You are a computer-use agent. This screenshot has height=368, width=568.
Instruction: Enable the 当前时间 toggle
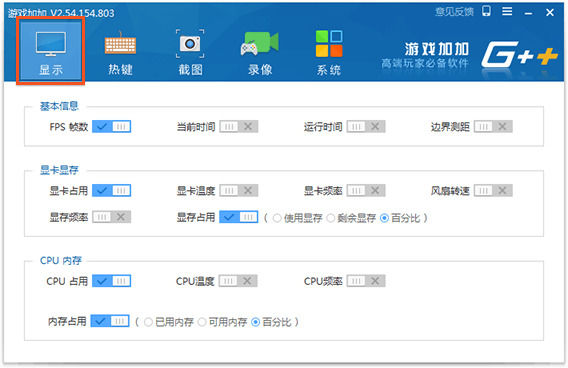(x=239, y=126)
